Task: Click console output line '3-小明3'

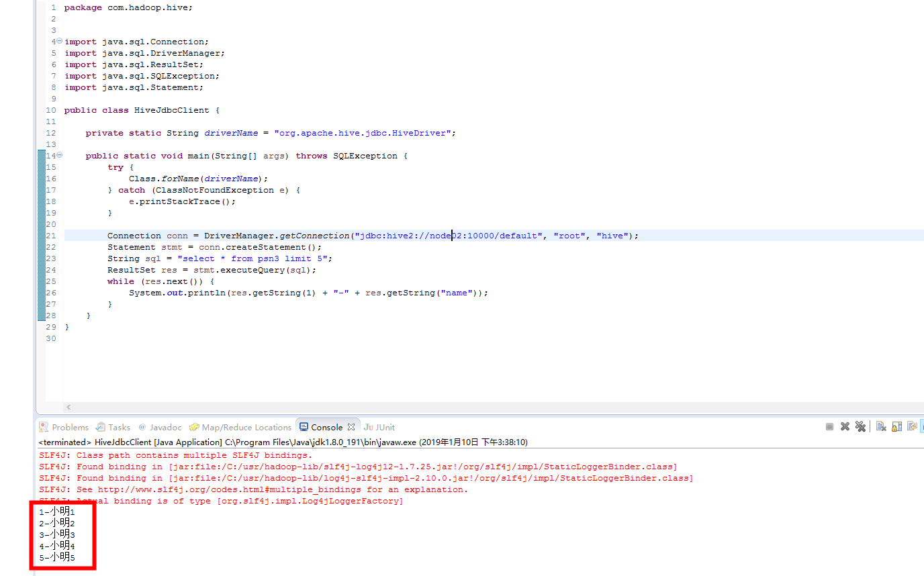Action: pyautogui.click(x=56, y=534)
